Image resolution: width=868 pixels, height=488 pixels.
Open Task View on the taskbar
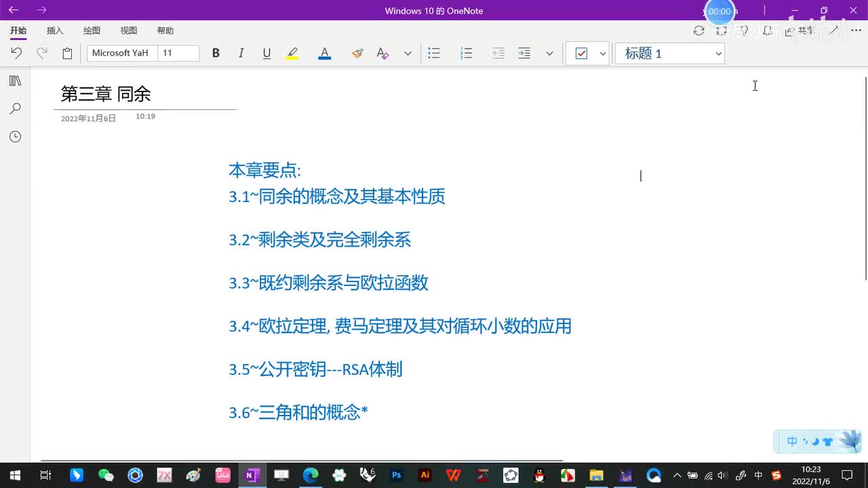45,475
